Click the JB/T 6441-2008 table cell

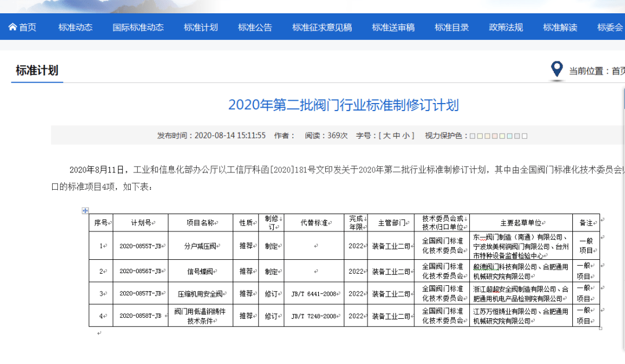314,294
